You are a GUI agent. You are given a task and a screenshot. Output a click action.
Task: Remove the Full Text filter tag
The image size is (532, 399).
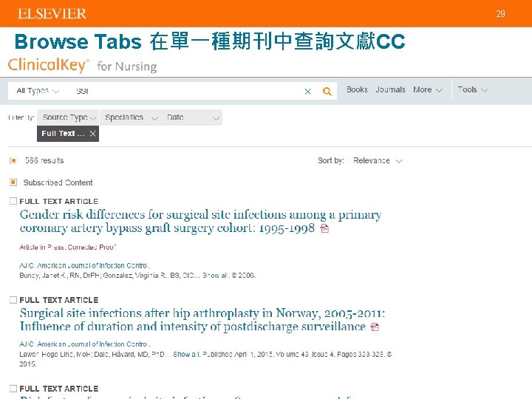pyautogui.click(x=92, y=134)
